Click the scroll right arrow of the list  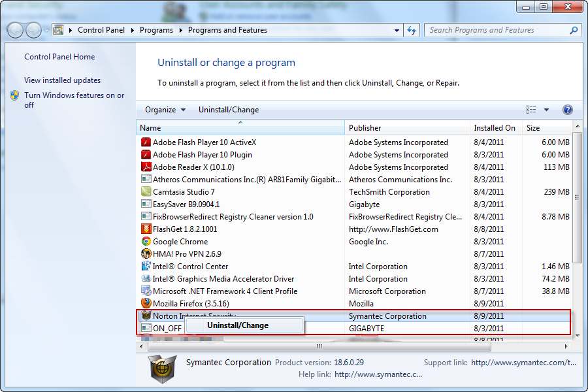coord(566,347)
